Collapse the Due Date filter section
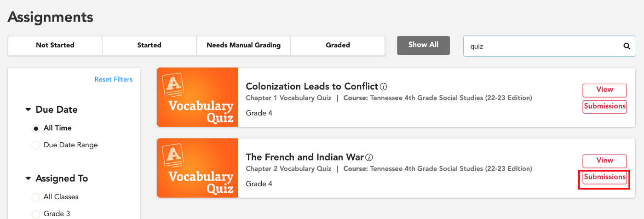 29,110
